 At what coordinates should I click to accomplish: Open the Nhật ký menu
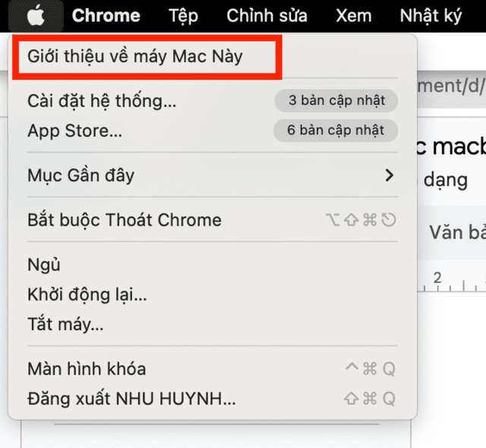431,16
